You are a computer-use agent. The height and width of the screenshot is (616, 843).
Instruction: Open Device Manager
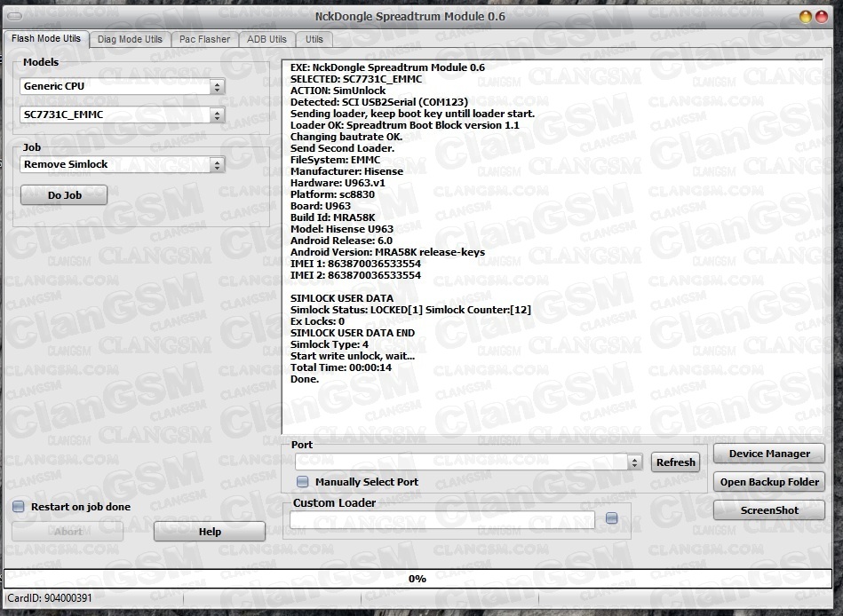[769, 454]
